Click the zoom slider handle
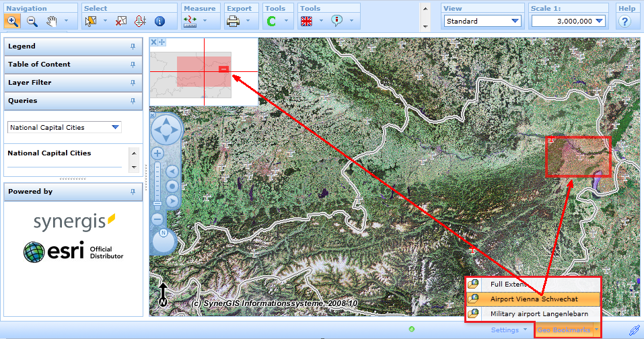644x339 pixels. click(157, 204)
